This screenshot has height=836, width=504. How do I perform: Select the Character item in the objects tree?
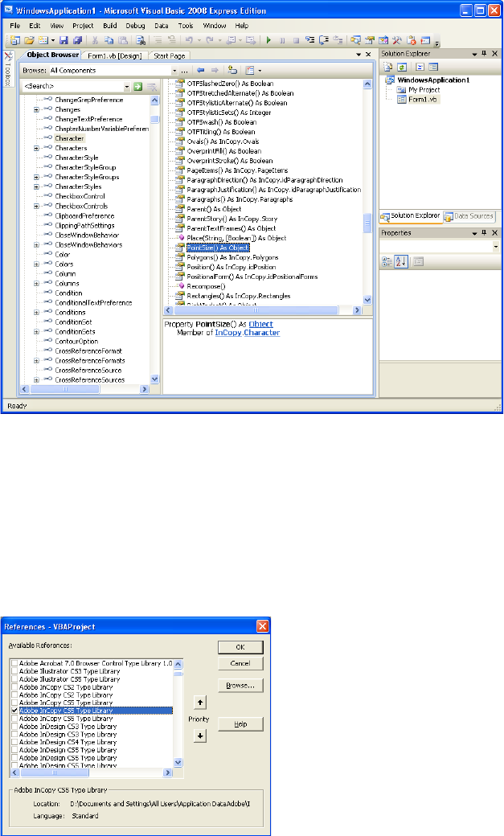[69, 138]
